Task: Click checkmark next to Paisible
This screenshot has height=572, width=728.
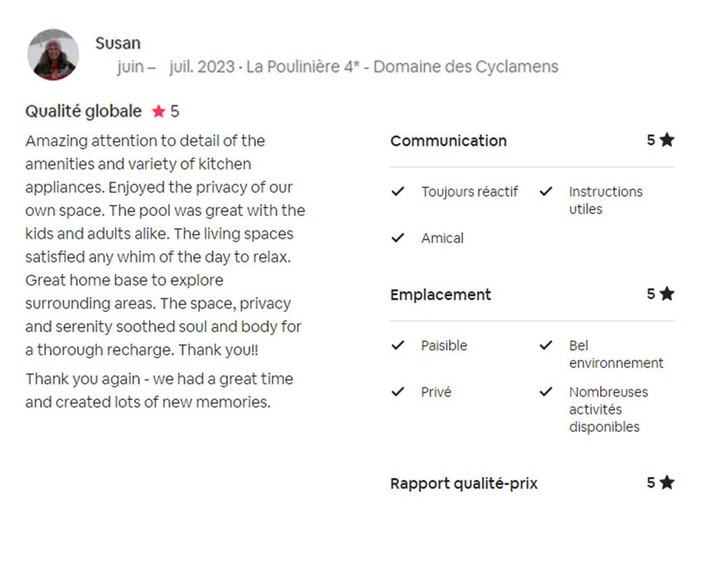Action: click(x=398, y=345)
